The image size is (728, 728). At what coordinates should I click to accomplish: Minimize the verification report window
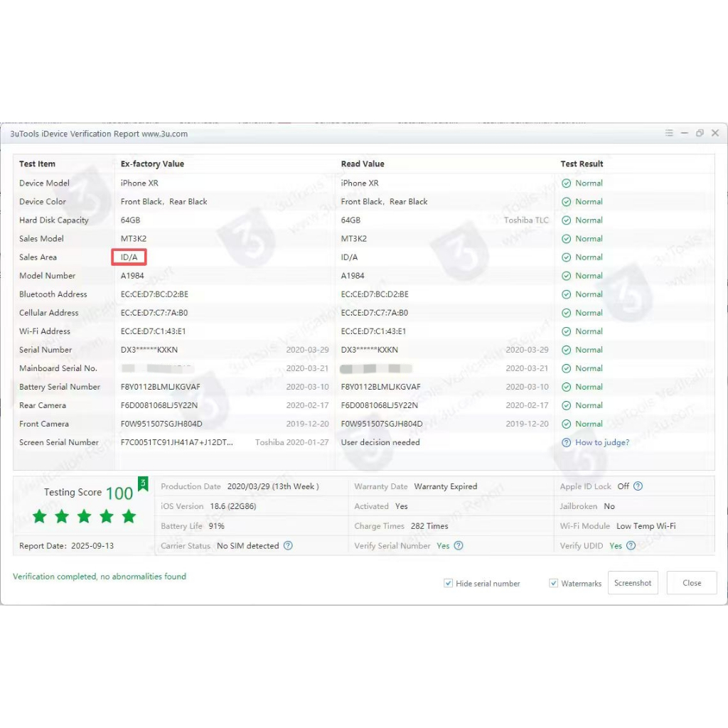tap(684, 133)
